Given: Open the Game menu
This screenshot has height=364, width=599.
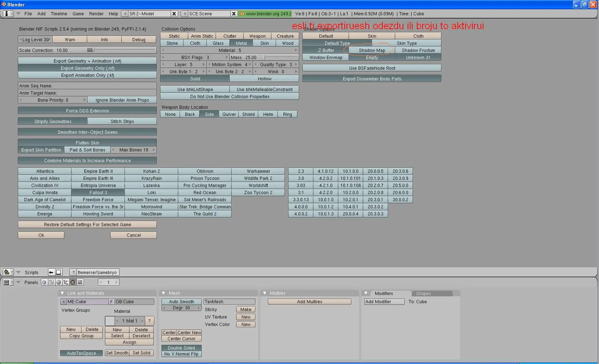Looking at the screenshot, I should click(x=78, y=14).
